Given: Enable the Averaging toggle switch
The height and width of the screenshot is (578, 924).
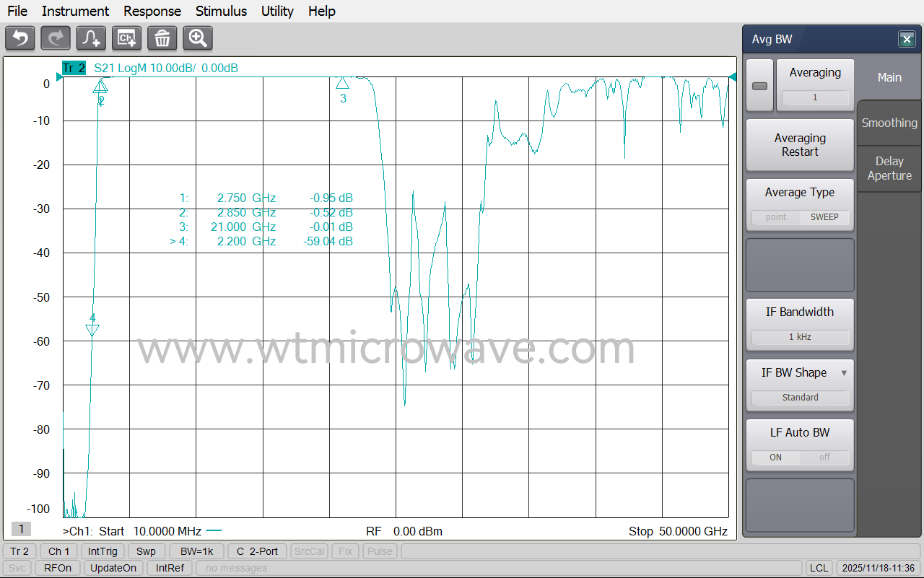Looking at the screenshot, I should (759, 85).
